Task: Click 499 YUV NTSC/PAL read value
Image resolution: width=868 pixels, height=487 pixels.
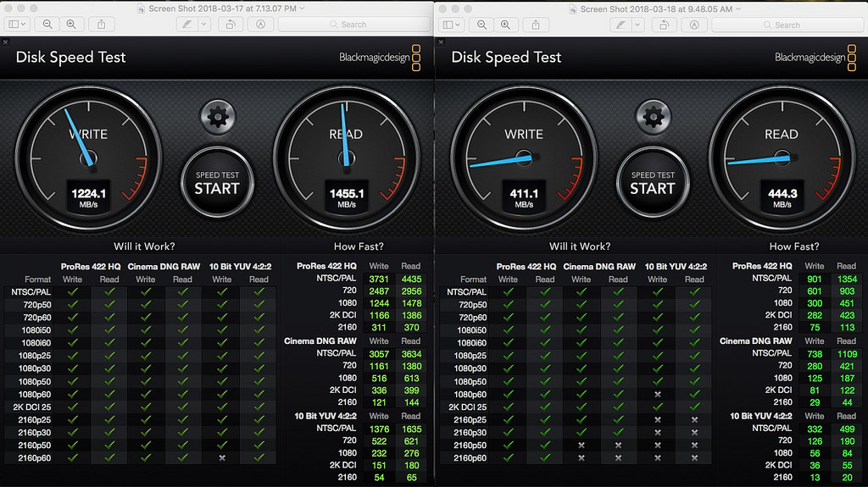Action: pos(847,429)
